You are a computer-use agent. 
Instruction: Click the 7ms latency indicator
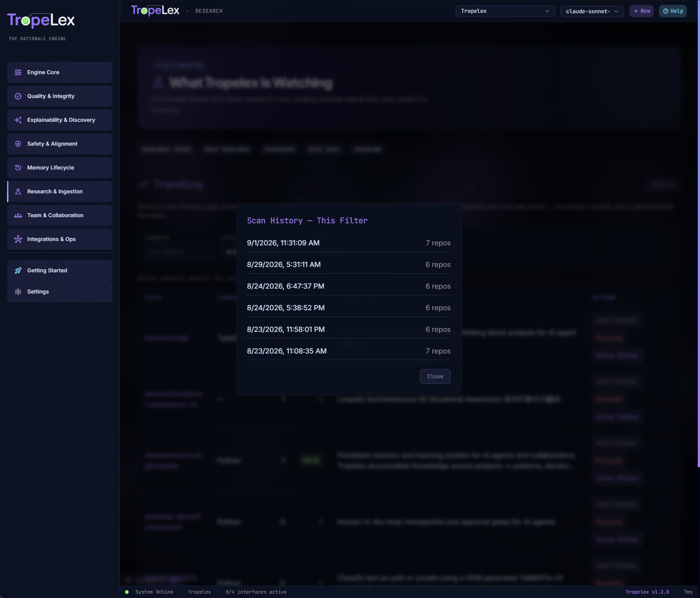click(688, 592)
